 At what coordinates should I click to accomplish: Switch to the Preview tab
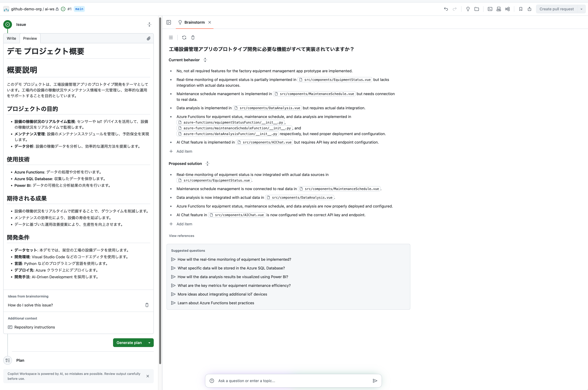[x=30, y=38]
